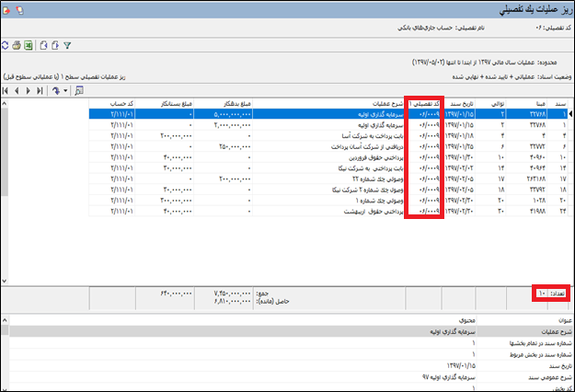Click the refresh icon in the toolbar
Screen dimensions: 575x392
click(6, 45)
